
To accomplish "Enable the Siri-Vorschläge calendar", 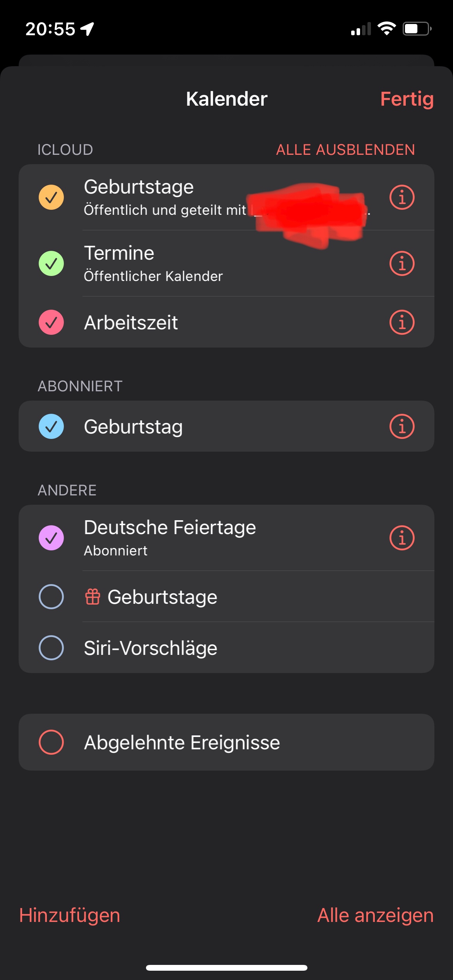I will (x=51, y=648).
